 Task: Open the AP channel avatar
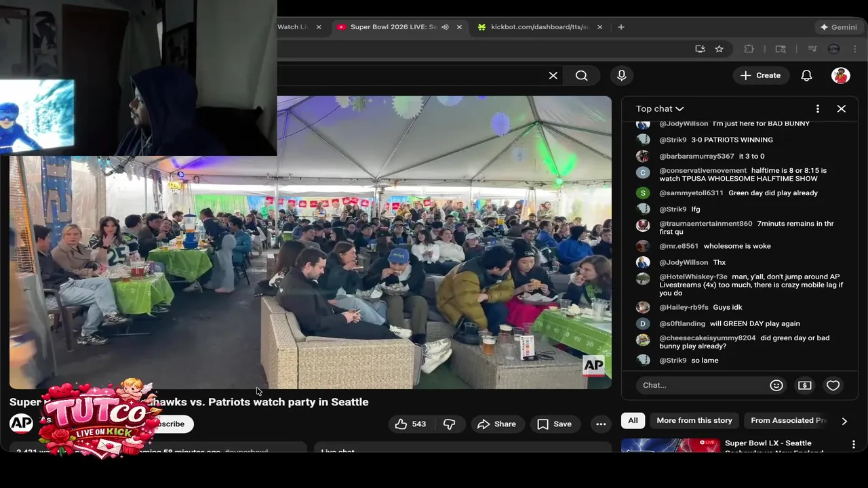(21, 424)
